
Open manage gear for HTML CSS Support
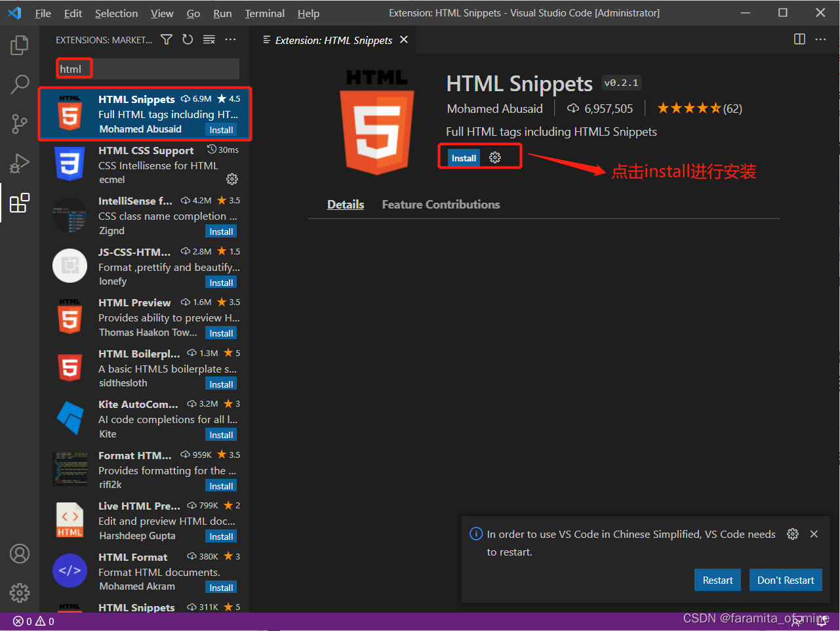[x=232, y=179]
